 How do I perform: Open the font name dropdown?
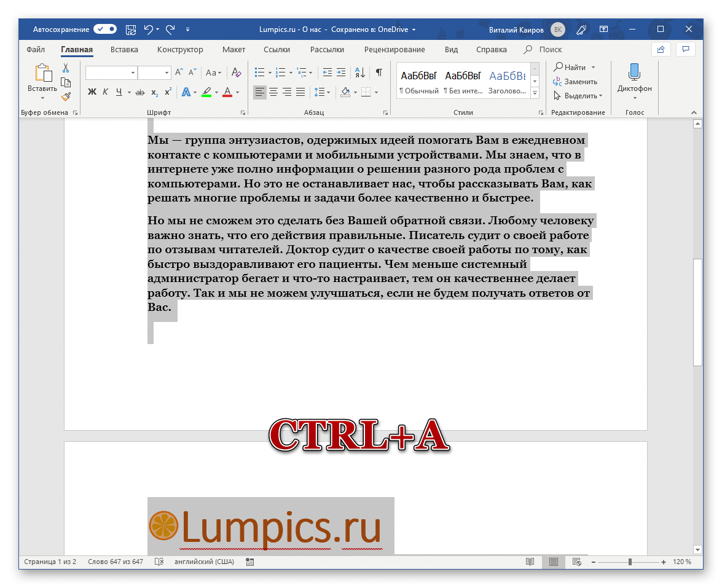(133, 73)
